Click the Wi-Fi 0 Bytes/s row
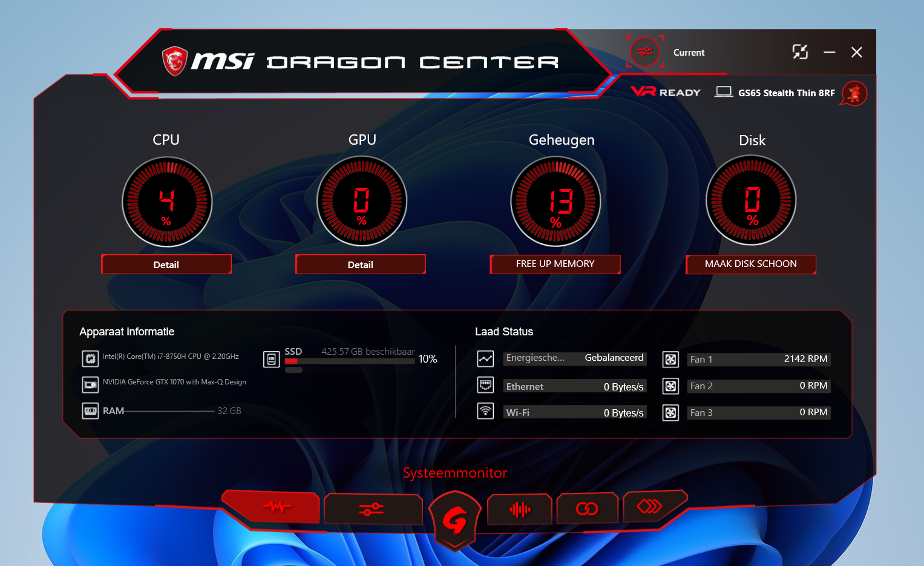 point(575,412)
